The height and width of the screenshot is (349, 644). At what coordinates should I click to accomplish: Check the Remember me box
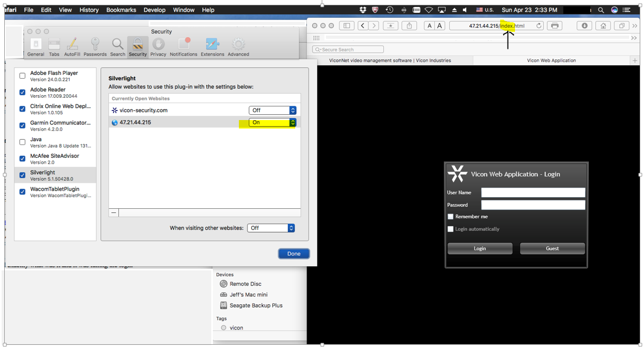pos(451,217)
